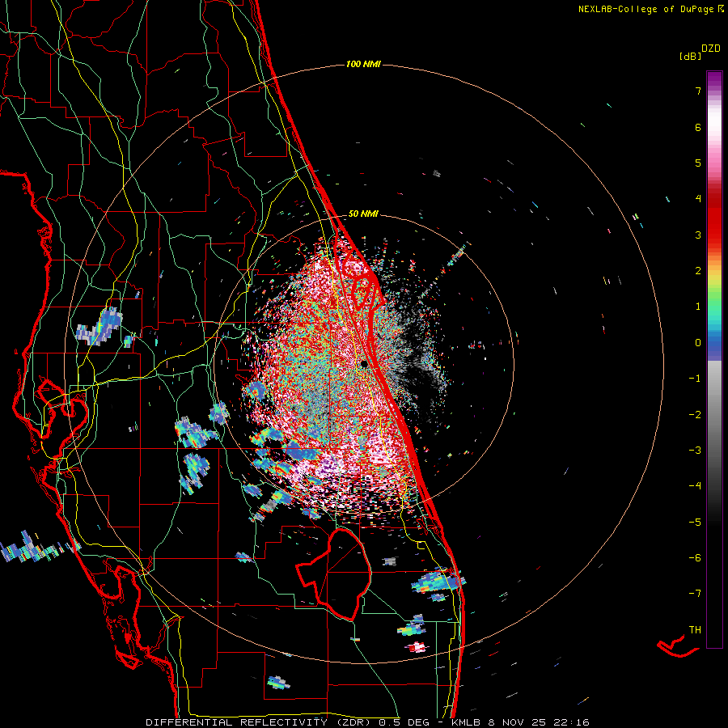Click the 100 NMI range ring label
This screenshot has height=728, width=728.
coord(363,64)
